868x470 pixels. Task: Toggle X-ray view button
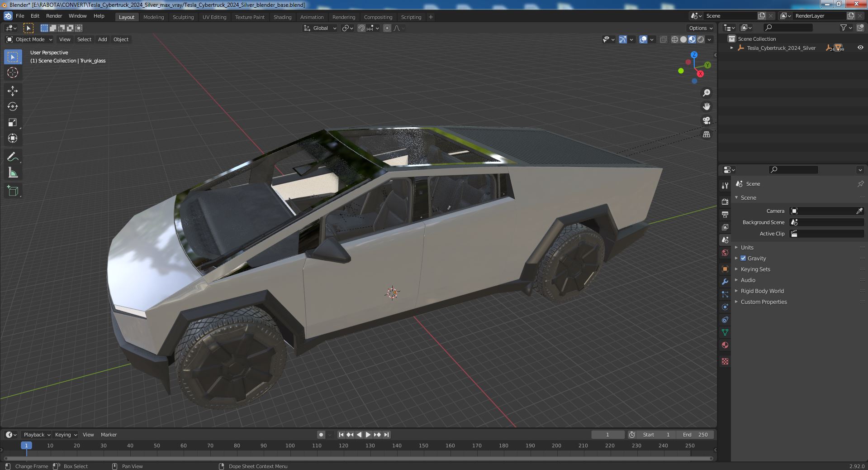coord(663,39)
